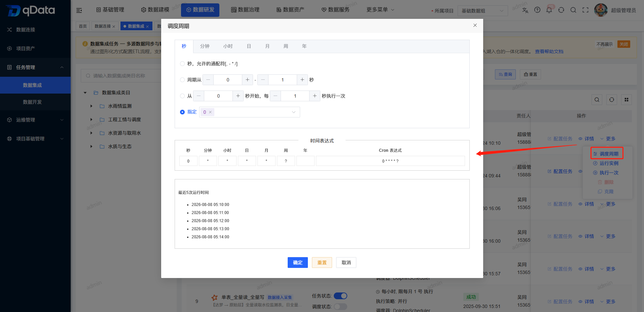644x312 pixels.
Task: Close the 调度周期 dialog
Action: pyautogui.click(x=475, y=25)
